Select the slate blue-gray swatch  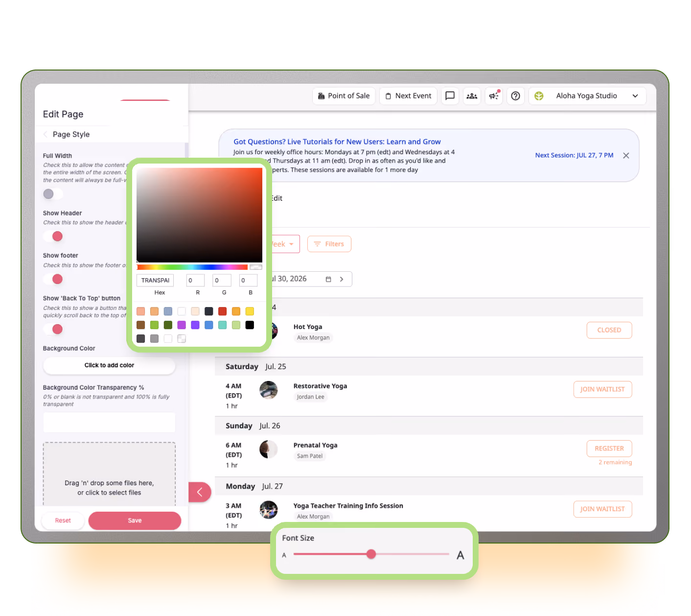pyautogui.click(x=168, y=311)
